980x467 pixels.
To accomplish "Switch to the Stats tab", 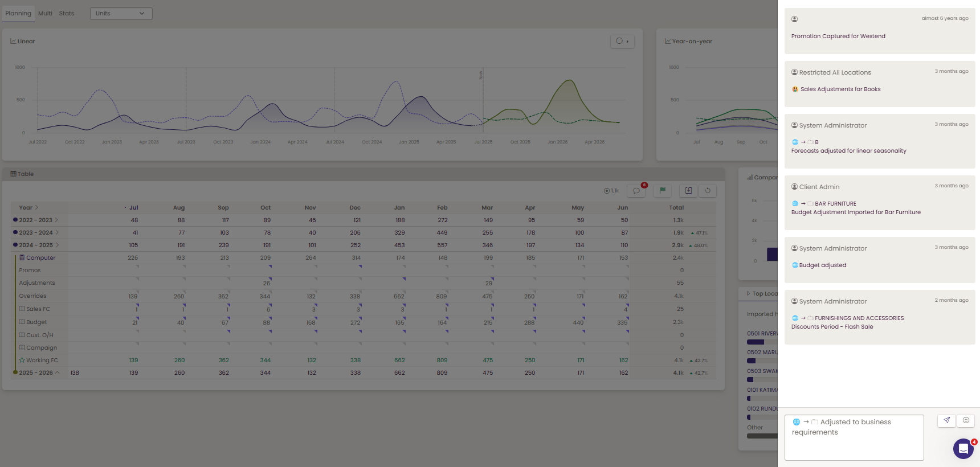I will 67,13.
